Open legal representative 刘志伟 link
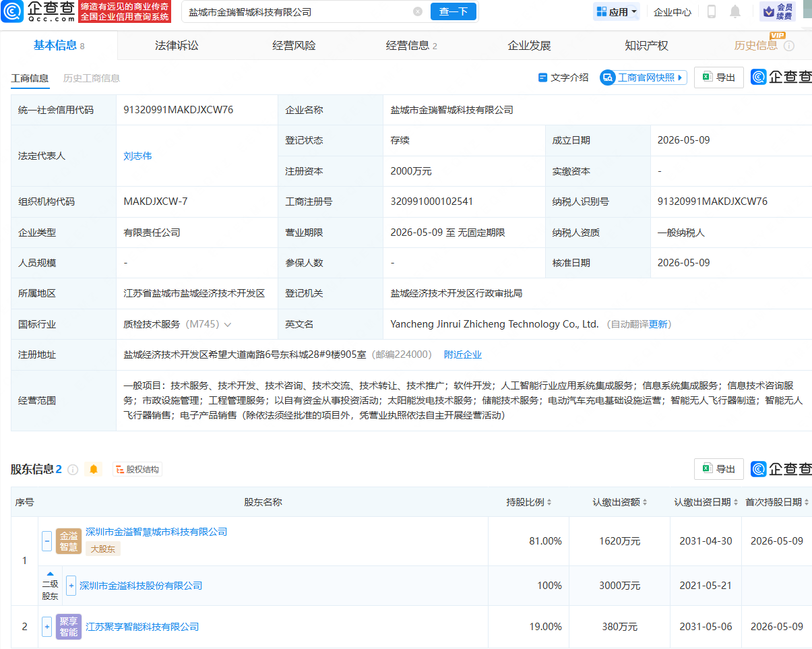Screen dimensions: 812x649 pos(137,156)
